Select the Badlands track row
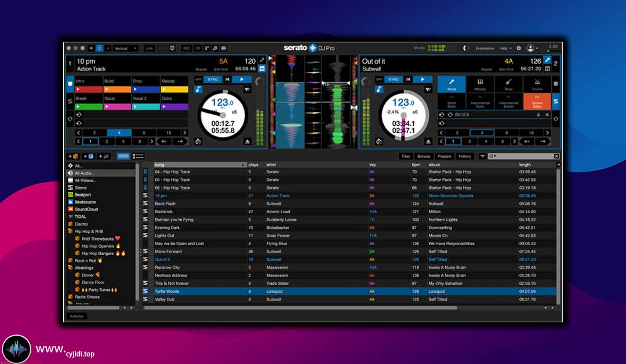This screenshot has height=364, width=626. (x=350, y=212)
